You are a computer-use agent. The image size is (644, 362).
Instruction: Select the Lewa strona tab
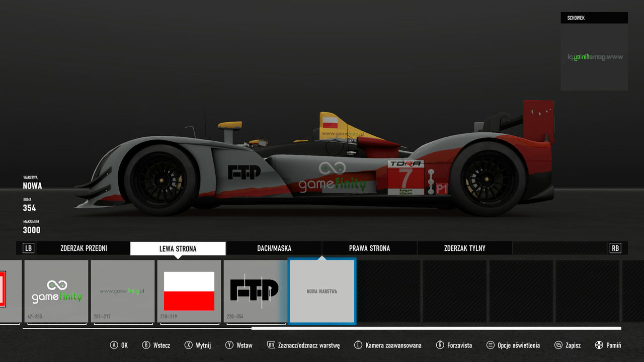click(x=178, y=248)
